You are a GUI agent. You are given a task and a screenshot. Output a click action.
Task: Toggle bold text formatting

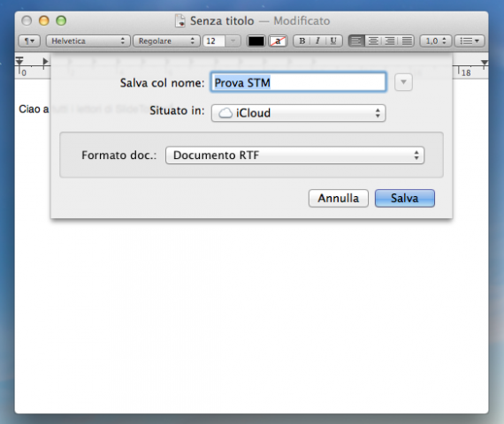pos(302,42)
